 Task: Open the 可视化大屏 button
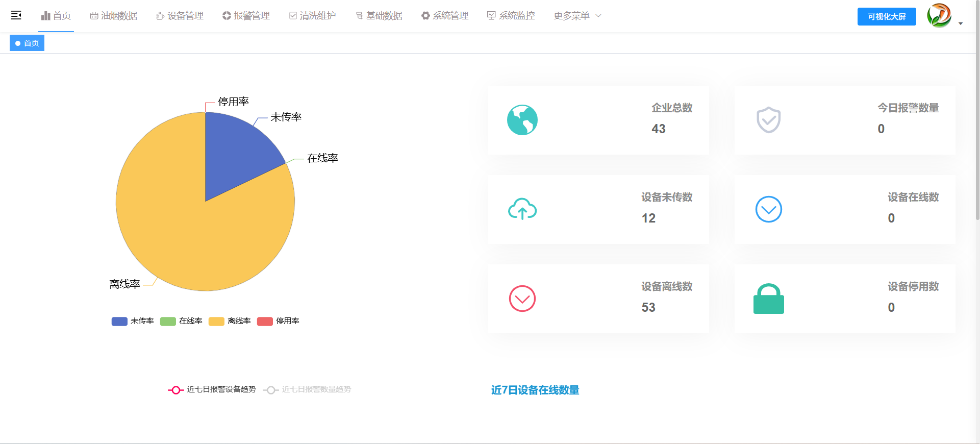point(887,16)
